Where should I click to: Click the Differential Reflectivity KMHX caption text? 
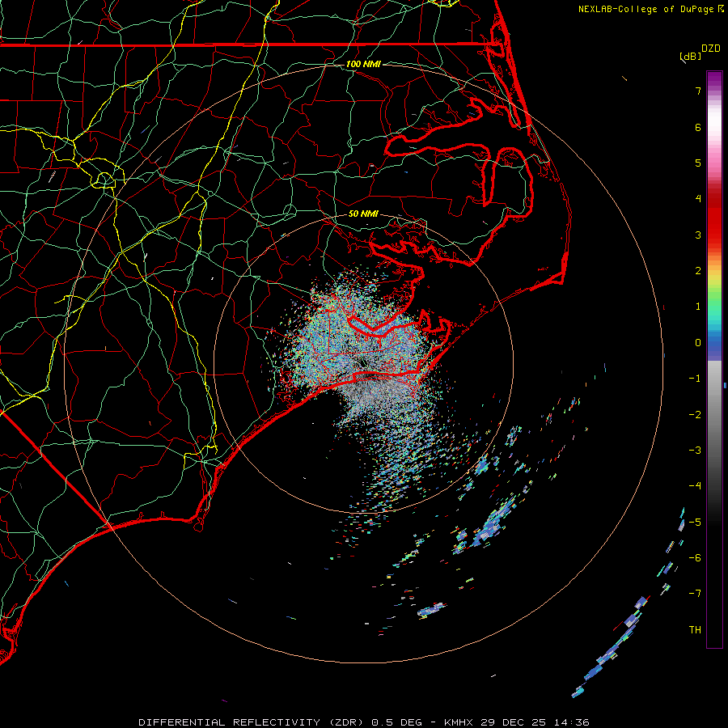(364, 722)
